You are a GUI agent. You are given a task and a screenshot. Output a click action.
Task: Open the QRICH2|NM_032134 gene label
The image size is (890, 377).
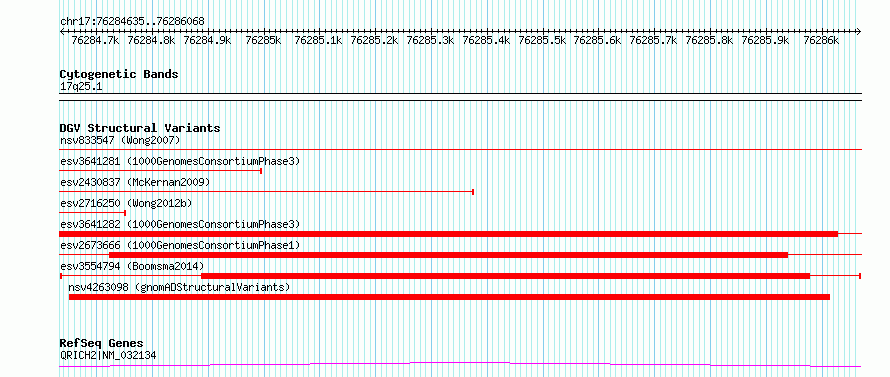tap(108, 355)
